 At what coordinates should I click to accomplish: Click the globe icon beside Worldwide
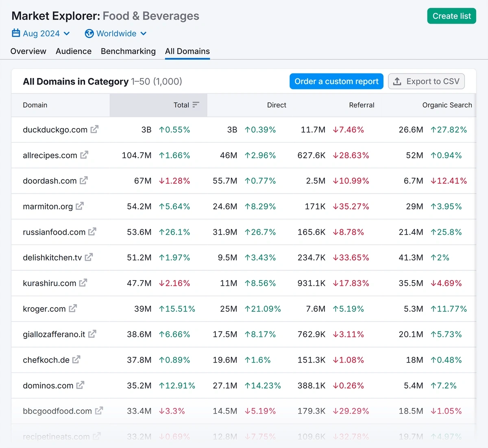point(89,33)
